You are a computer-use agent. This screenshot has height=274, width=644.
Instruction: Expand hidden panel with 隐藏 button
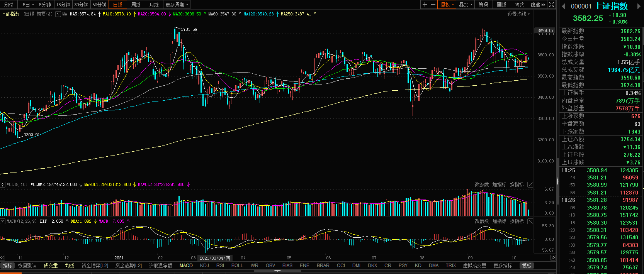pos(538,5)
